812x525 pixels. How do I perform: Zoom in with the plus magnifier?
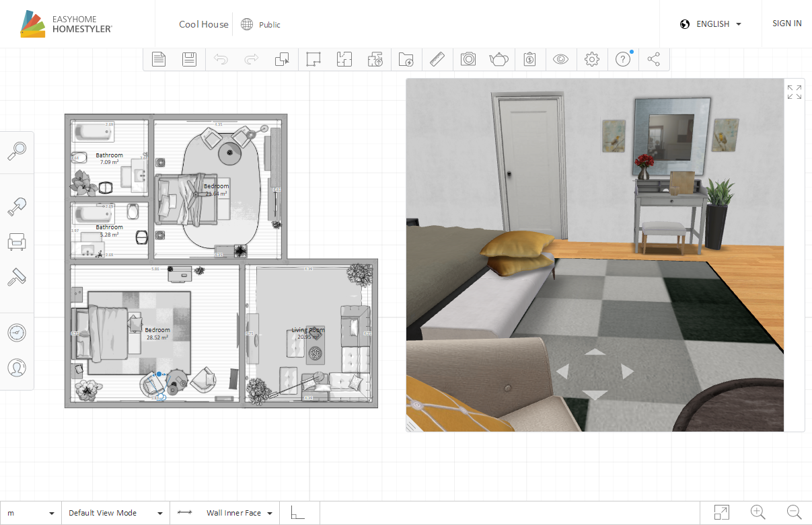[758, 512]
